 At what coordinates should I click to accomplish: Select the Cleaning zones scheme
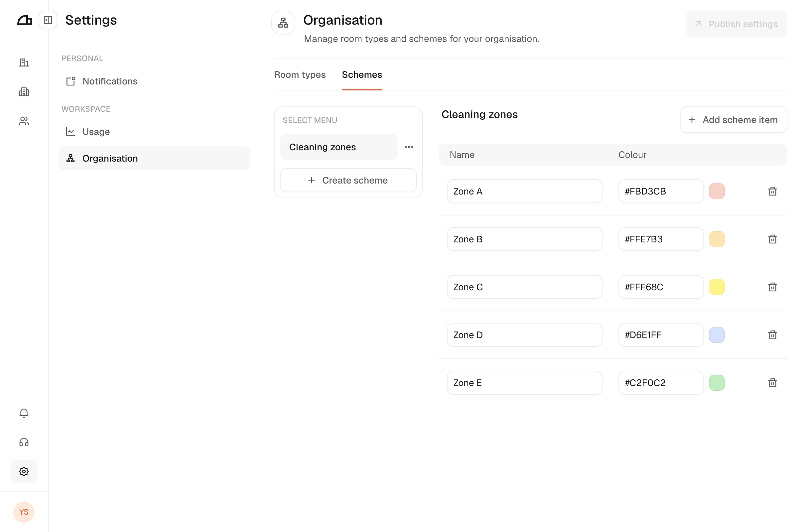(x=338, y=147)
